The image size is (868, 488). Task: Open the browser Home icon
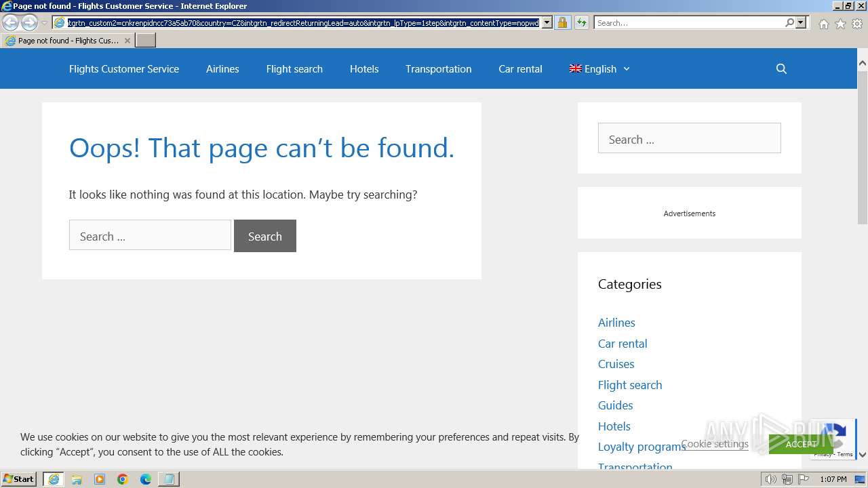coord(823,24)
